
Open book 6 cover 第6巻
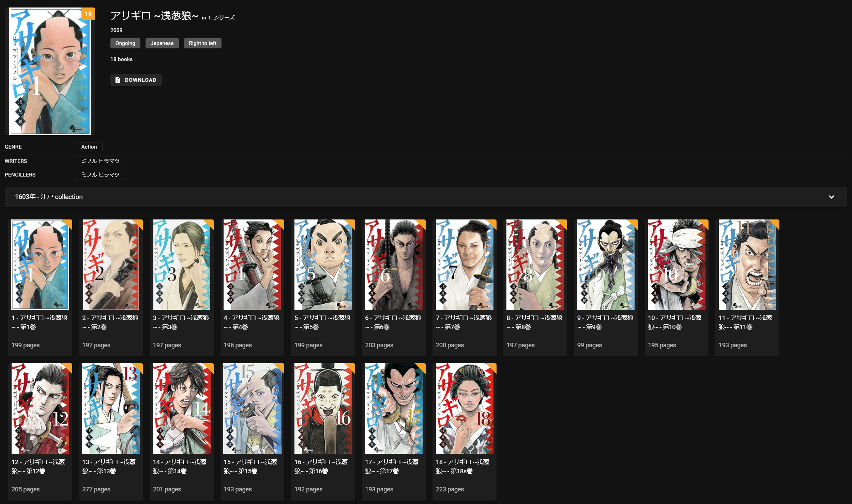pyautogui.click(x=394, y=264)
